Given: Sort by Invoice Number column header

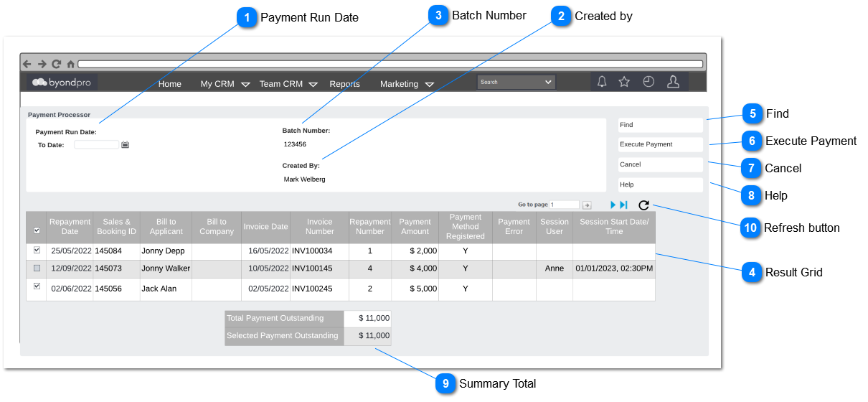Looking at the screenshot, I should pos(319,227).
